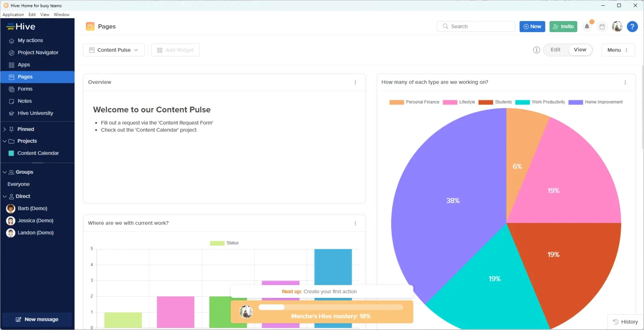Viewport: 644px width, 330px height.
Task: Open the Application menu
Action: tap(13, 14)
